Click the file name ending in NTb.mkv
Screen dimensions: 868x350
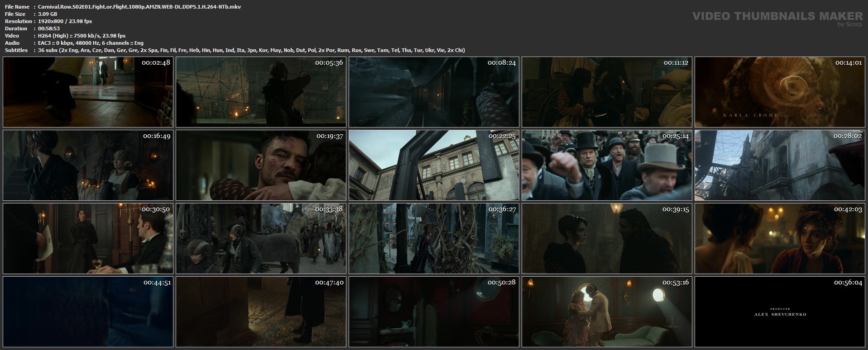coord(140,7)
